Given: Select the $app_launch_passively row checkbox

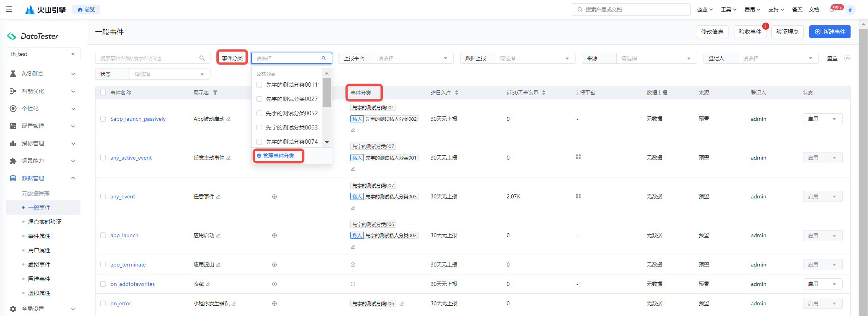Looking at the screenshot, I should point(103,119).
